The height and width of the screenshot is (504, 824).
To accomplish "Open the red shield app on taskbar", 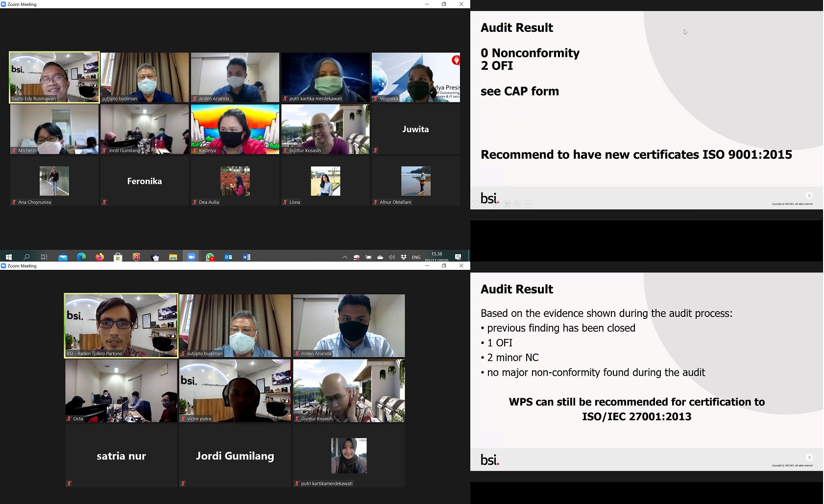I will (x=136, y=257).
